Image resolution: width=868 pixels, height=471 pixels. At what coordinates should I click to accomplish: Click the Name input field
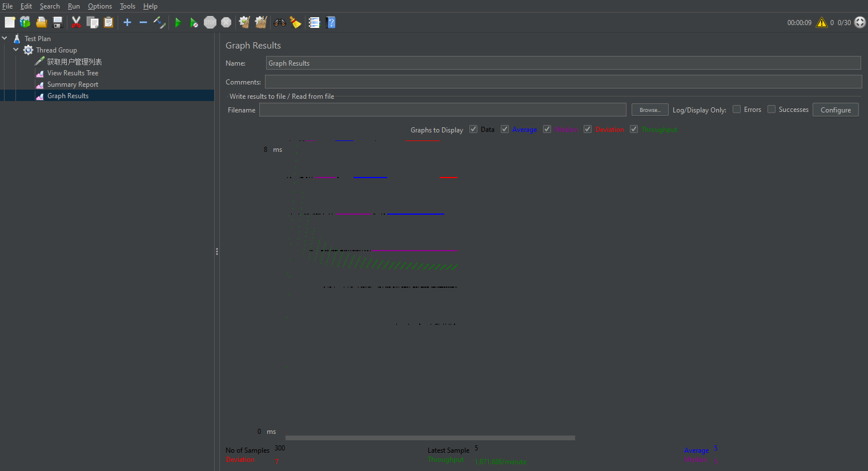(x=563, y=63)
